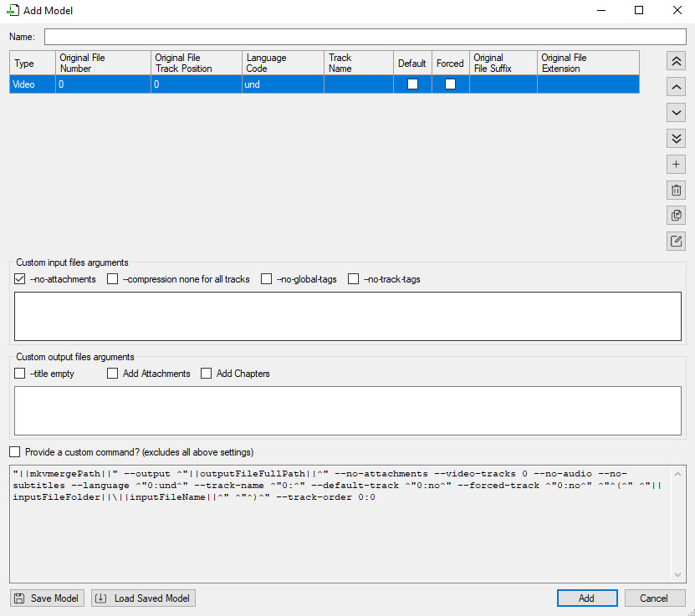The image size is (695, 616).
Task: Click the Add Model window icon
Action: pos(13,10)
